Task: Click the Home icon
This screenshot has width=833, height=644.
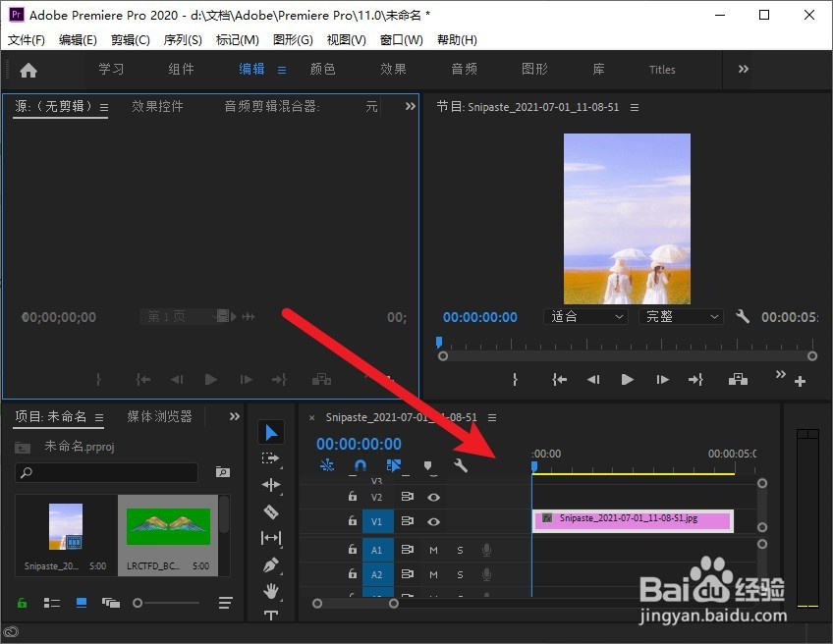Action: (x=28, y=70)
